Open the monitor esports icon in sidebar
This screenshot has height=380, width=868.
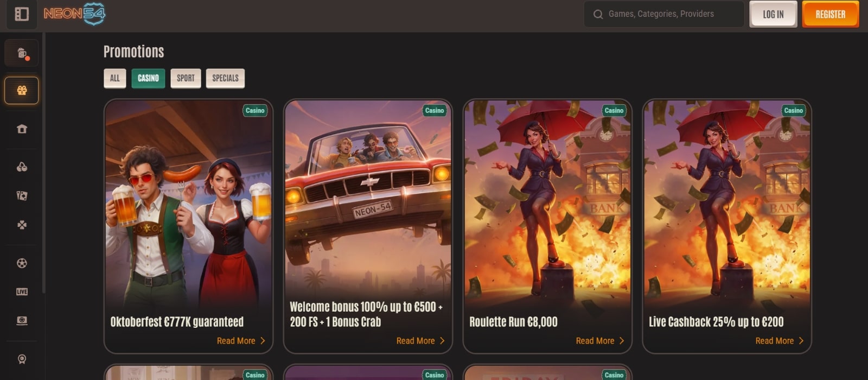[22, 320]
